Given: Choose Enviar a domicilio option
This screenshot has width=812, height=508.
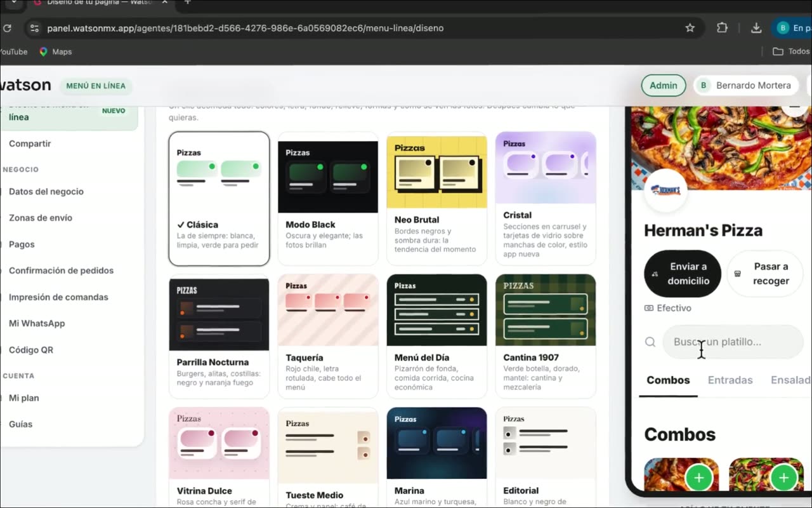Looking at the screenshot, I should tap(683, 274).
